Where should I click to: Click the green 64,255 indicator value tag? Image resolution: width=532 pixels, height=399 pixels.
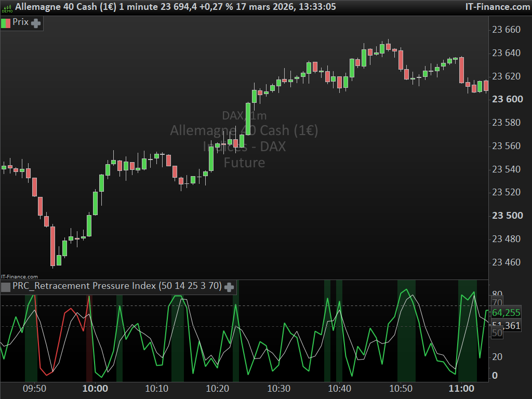point(506,312)
